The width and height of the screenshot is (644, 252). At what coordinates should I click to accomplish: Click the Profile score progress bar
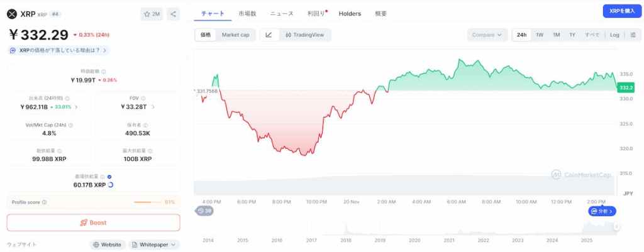tap(148, 202)
